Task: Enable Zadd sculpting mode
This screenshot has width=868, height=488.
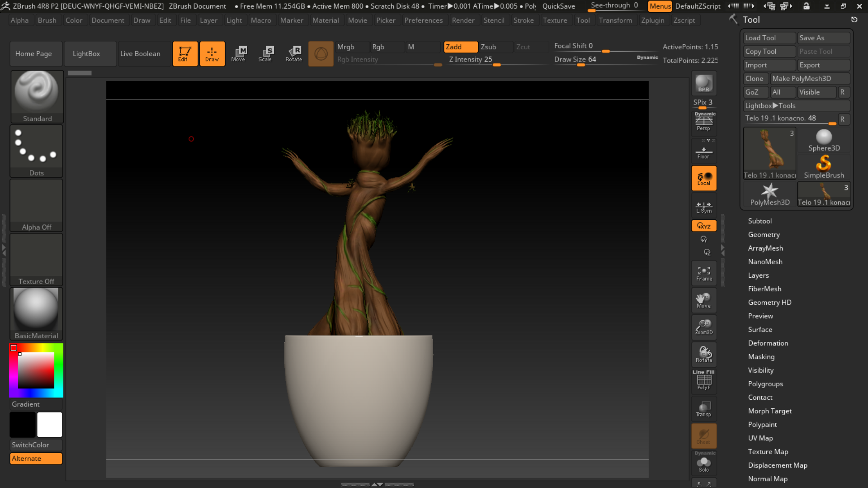Action: point(461,47)
